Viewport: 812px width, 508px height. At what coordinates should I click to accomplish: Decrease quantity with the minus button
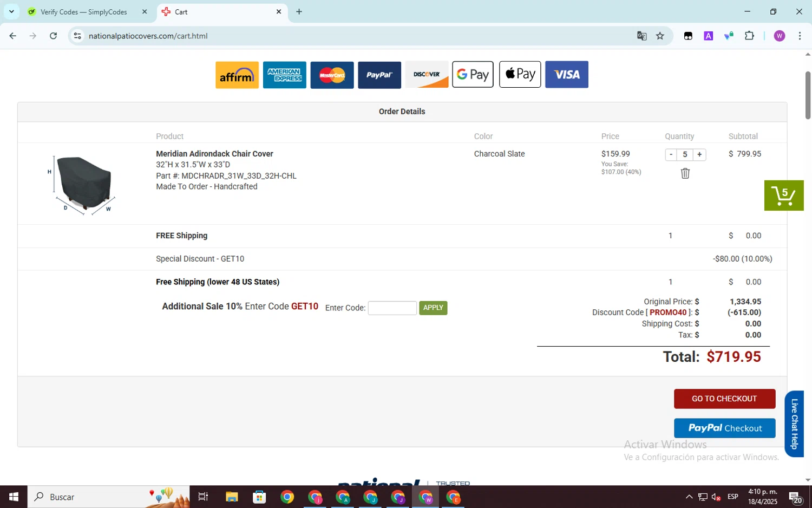coord(671,154)
